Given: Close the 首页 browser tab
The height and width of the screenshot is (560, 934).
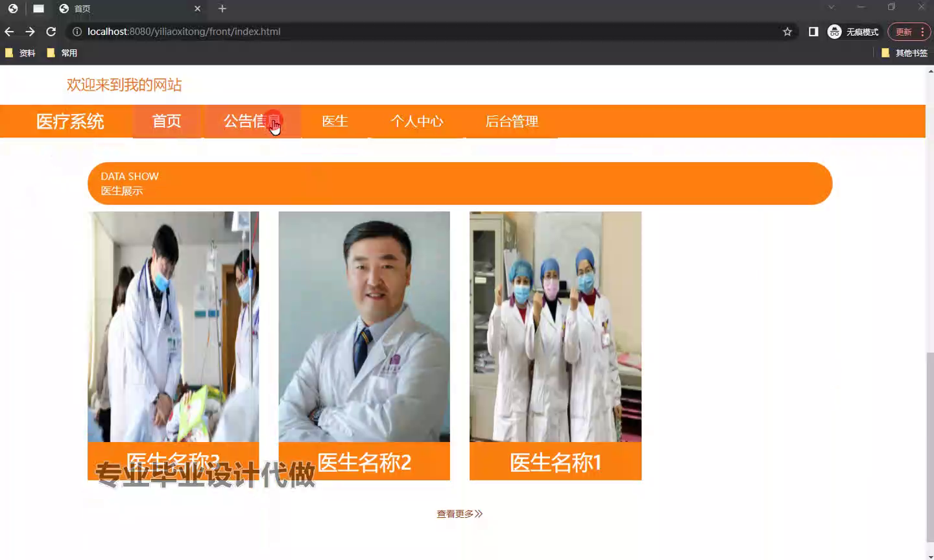Looking at the screenshot, I should (x=197, y=8).
